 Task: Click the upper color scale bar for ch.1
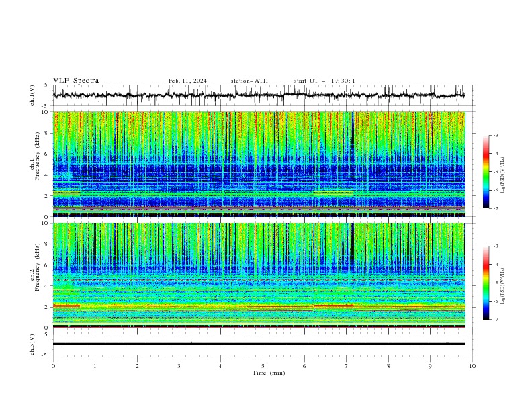pos(486,171)
